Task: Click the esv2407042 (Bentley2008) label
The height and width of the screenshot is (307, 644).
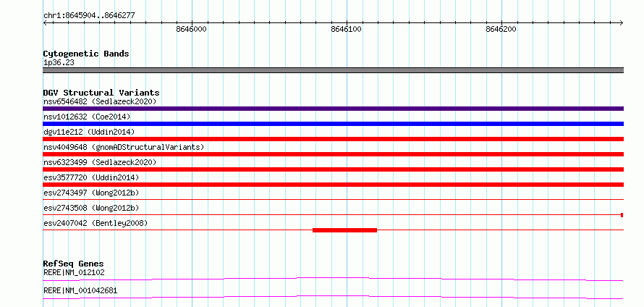Action: coord(96,223)
